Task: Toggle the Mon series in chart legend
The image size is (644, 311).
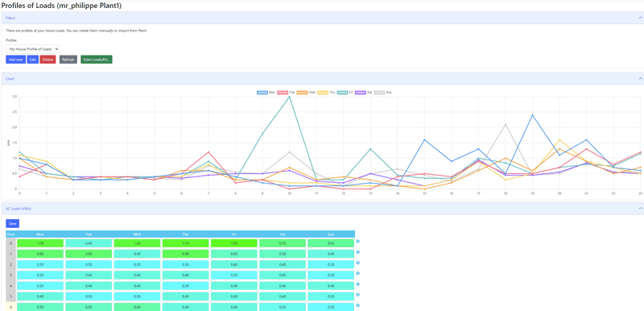Action: tap(266, 93)
